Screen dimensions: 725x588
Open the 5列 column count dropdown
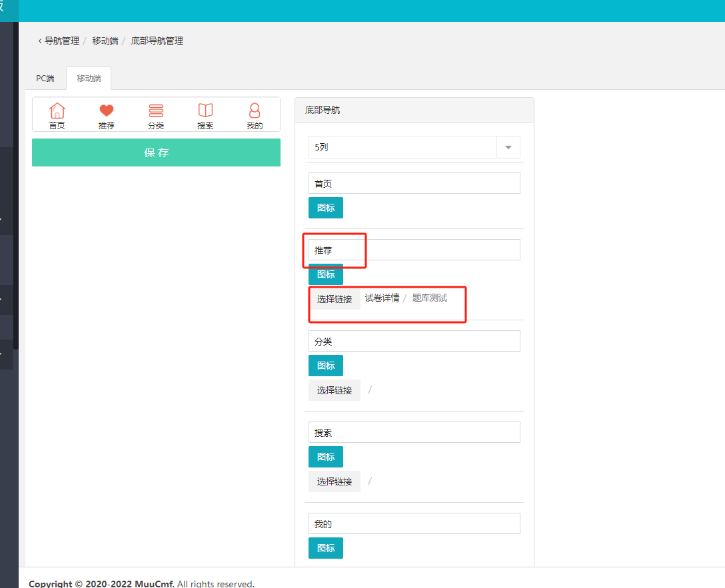(x=414, y=147)
